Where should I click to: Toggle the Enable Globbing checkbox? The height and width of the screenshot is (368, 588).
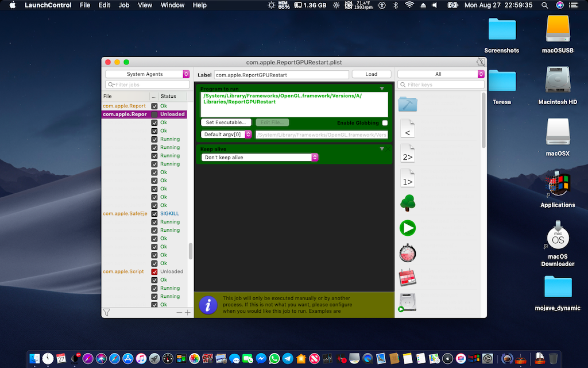point(385,123)
